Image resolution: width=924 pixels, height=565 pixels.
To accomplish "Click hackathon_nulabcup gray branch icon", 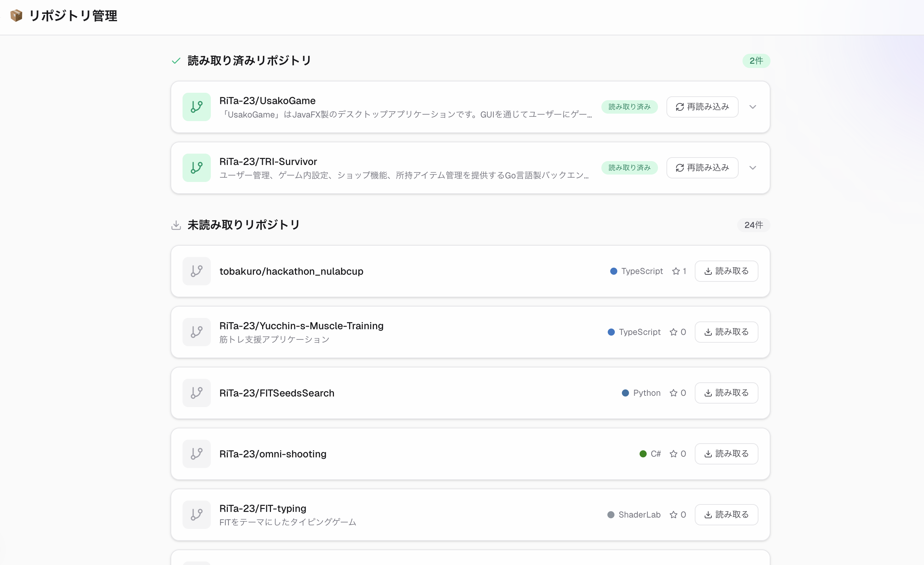I will [x=196, y=271].
